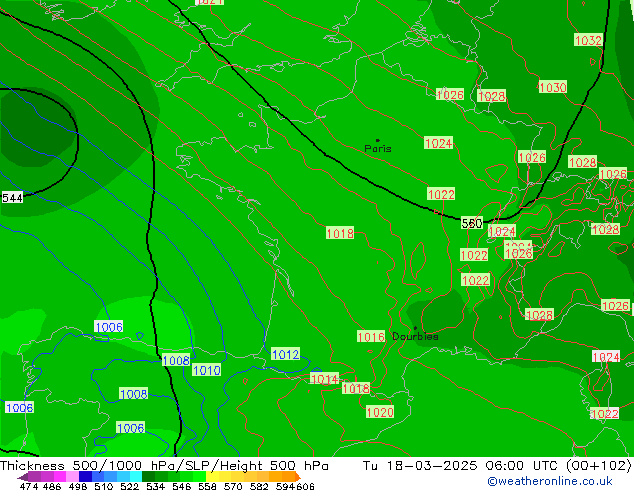Click the cyan legend swatch above 522

(x=136, y=476)
